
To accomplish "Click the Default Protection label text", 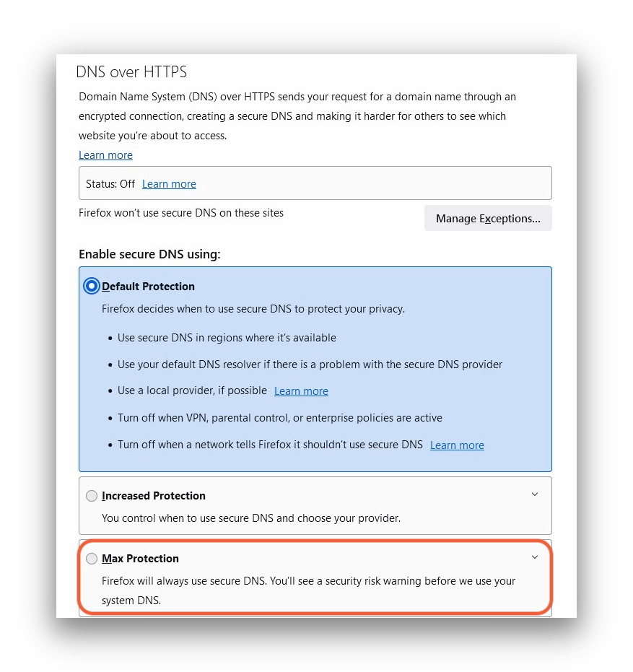I will [x=148, y=286].
